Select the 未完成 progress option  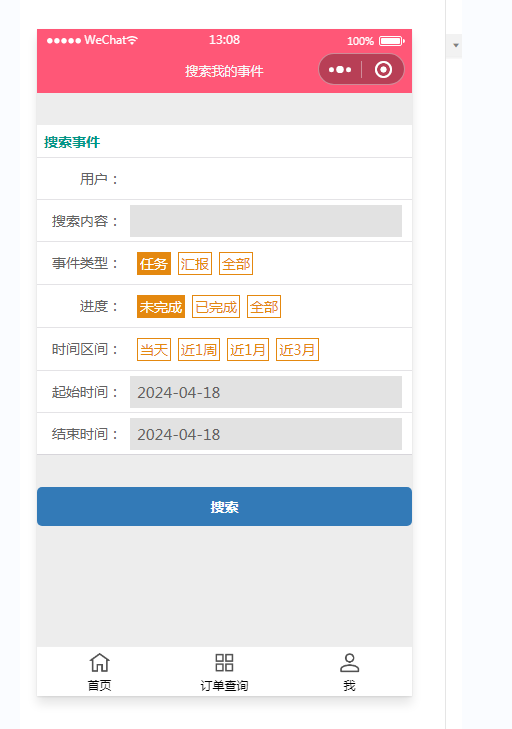[161, 306]
